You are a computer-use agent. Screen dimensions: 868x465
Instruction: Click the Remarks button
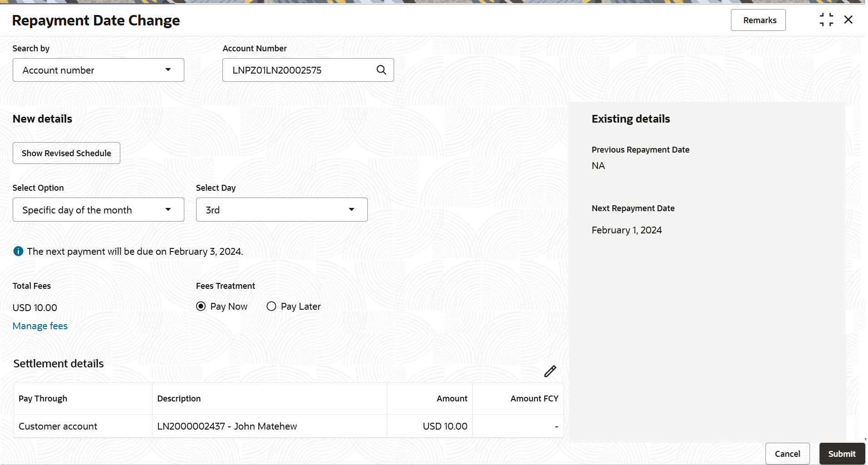click(x=758, y=20)
